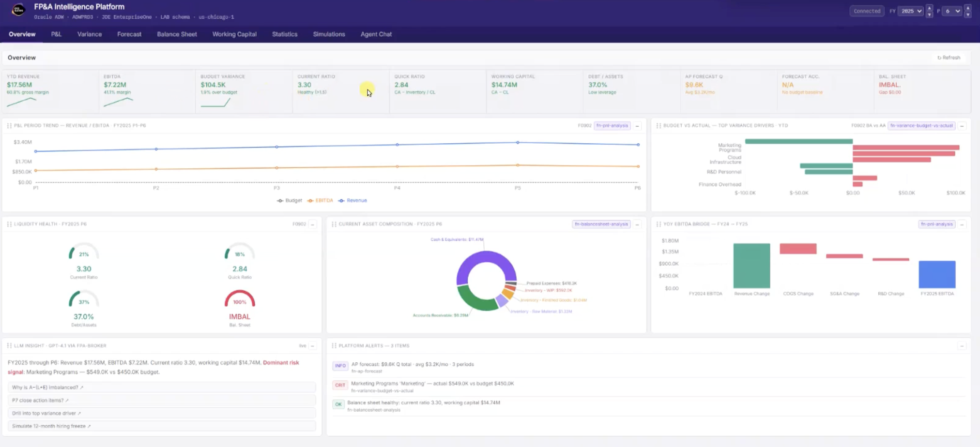Open the fiscal year 2025 dropdown
980x447 pixels.
coord(911,11)
